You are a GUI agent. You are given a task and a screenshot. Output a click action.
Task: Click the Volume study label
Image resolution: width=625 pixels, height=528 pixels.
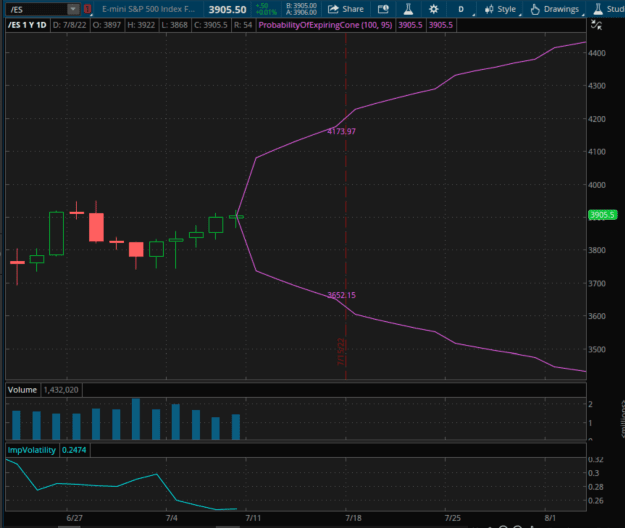coord(22,390)
